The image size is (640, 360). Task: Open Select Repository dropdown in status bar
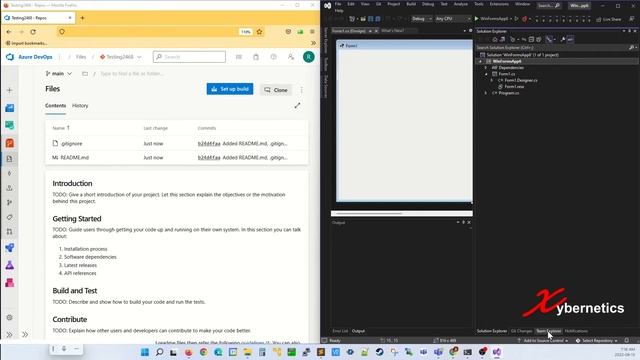[x=596, y=340]
